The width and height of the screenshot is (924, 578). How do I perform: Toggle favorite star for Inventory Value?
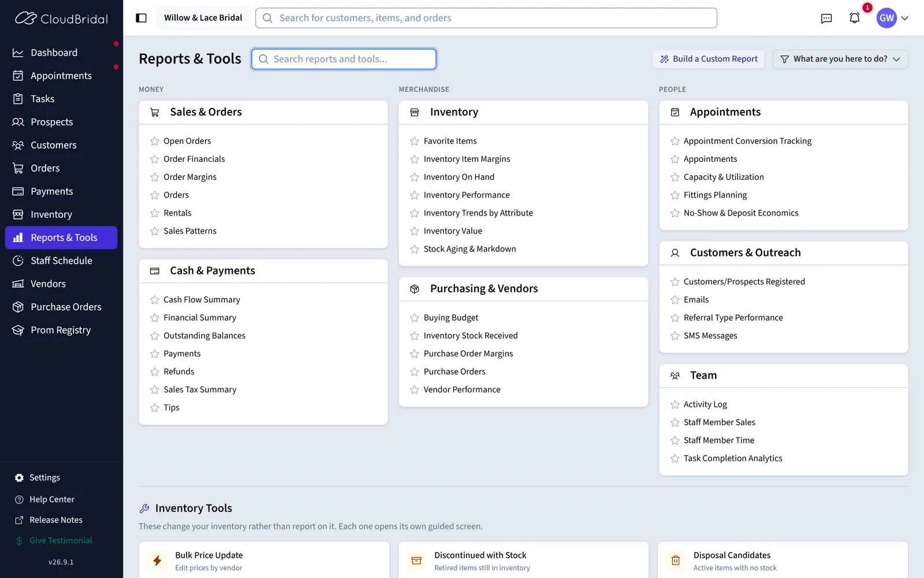point(415,231)
